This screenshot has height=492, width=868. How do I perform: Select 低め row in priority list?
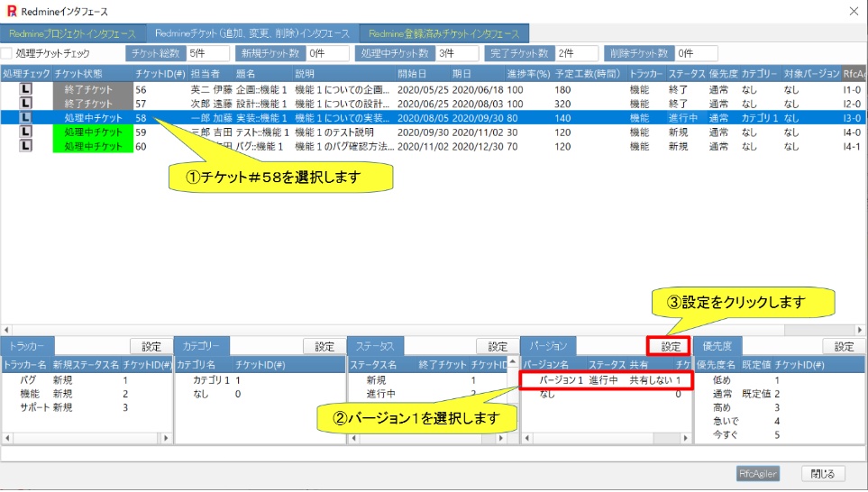(780, 380)
